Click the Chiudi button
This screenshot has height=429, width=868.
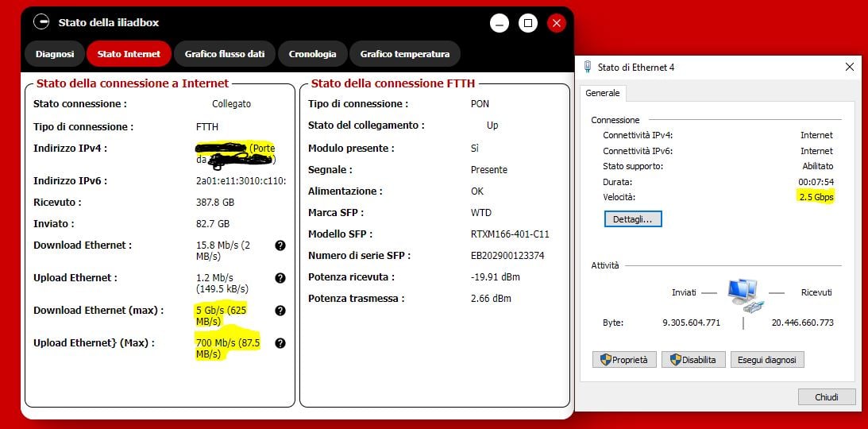coord(826,396)
